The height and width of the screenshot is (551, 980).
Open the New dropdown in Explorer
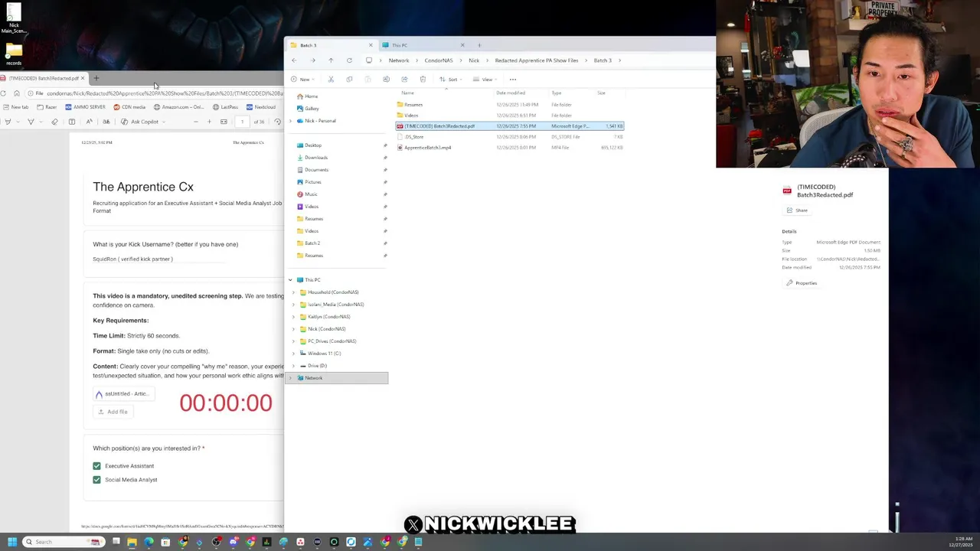pos(301,80)
